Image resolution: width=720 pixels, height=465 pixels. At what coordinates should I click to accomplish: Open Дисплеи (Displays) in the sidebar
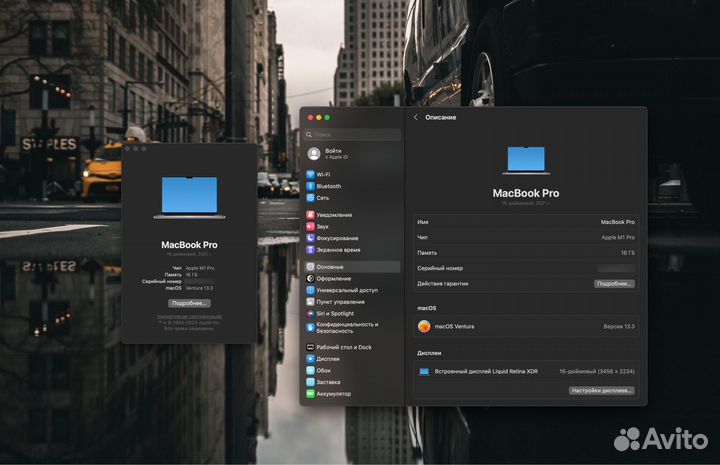[328, 358]
